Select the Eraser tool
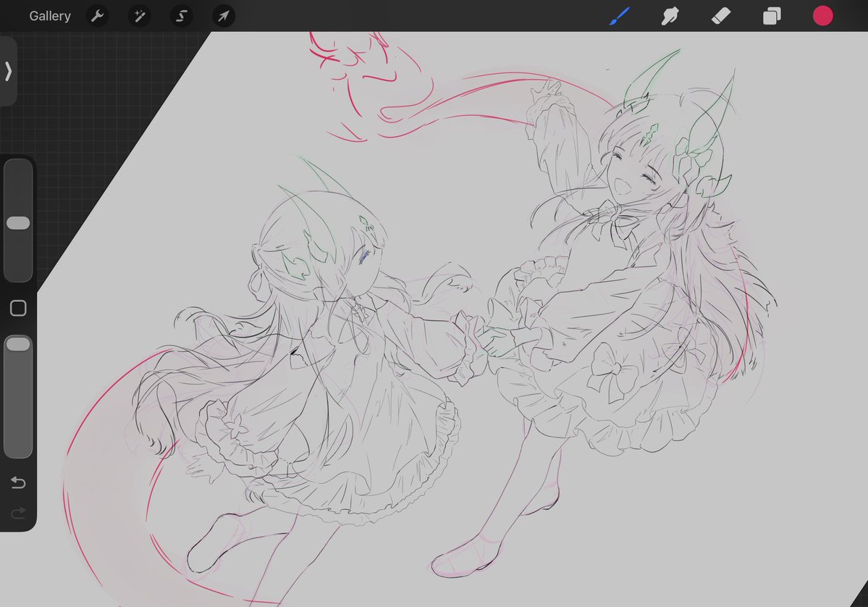The width and height of the screenshot is (868, 607). [721, 16]
